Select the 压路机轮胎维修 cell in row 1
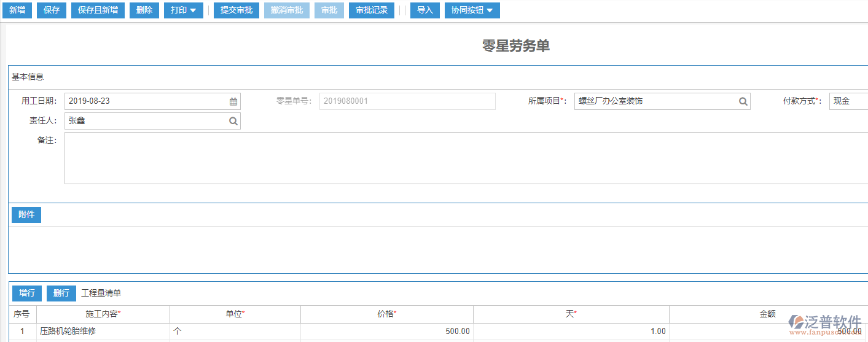The width and height of the screenshot is (868, 342). pyautogui.click(x=103, y=332)
